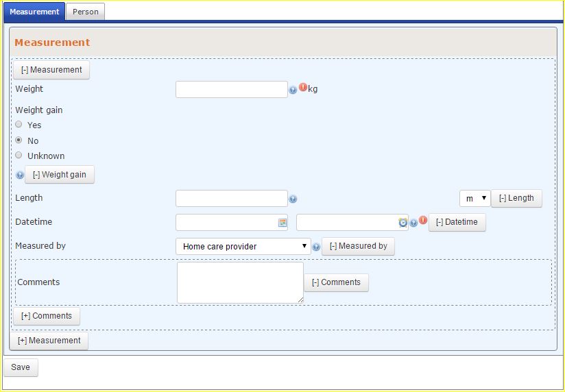565x392 pixels.
Task: Focus the Length input field
Action: pyautogui.click(x=232, y=199)
